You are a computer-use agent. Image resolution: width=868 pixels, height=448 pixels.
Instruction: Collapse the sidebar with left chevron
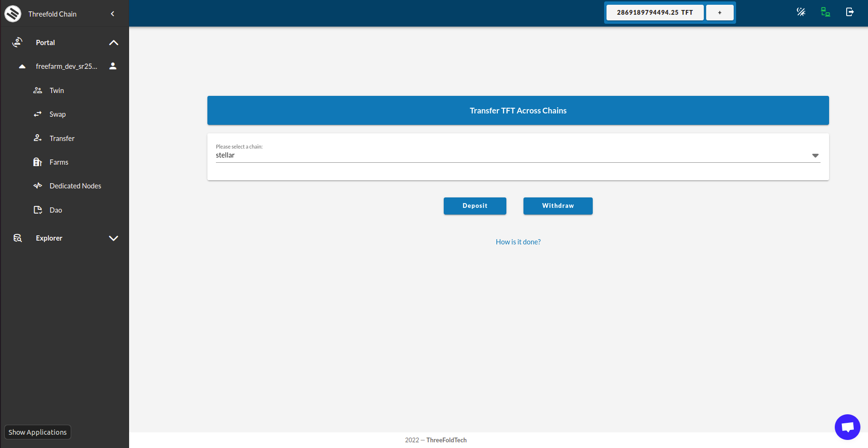(x=112, y=14)
